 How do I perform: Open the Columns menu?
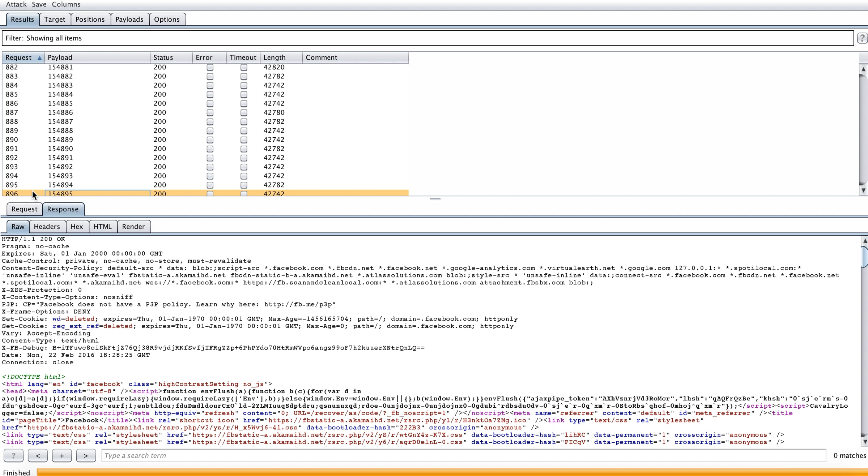coord(66,4)
